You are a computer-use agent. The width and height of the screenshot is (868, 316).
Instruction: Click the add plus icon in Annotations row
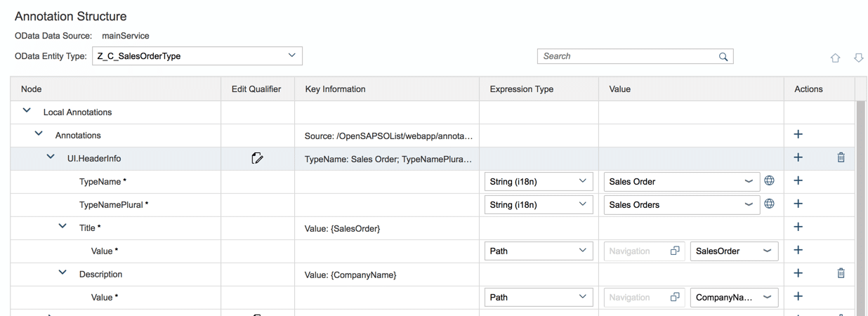pos(798,135)
